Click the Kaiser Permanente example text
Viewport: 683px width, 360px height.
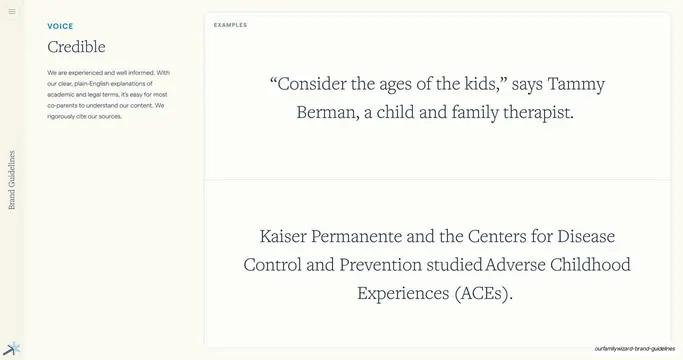coord(437,265)
